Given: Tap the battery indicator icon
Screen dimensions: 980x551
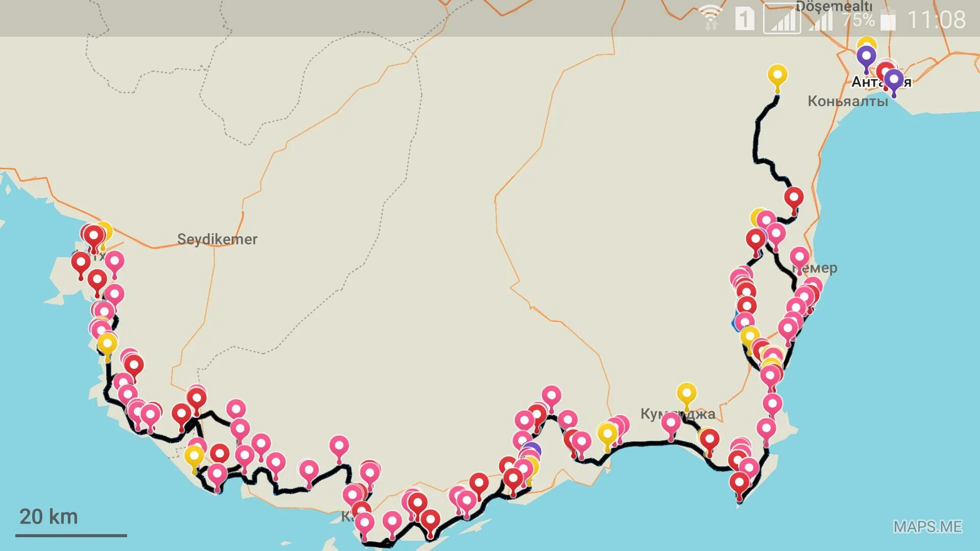Looking at the screenshot, I should (x=889, y=19).
